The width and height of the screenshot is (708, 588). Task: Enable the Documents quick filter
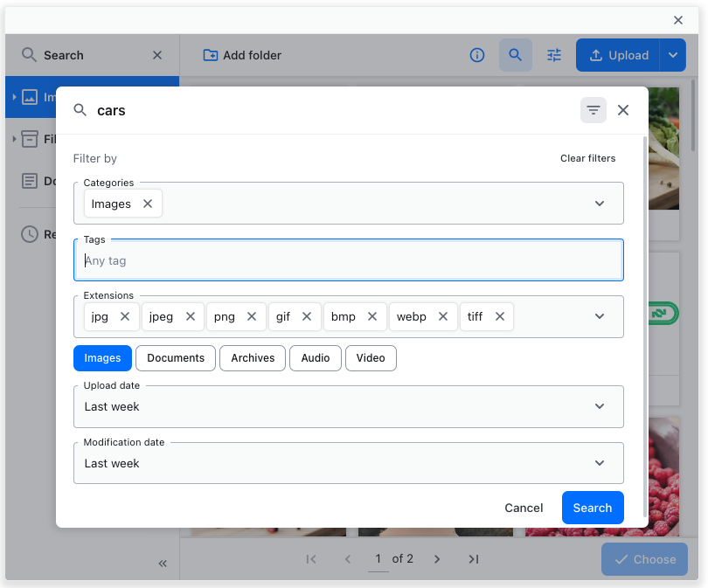175,358
